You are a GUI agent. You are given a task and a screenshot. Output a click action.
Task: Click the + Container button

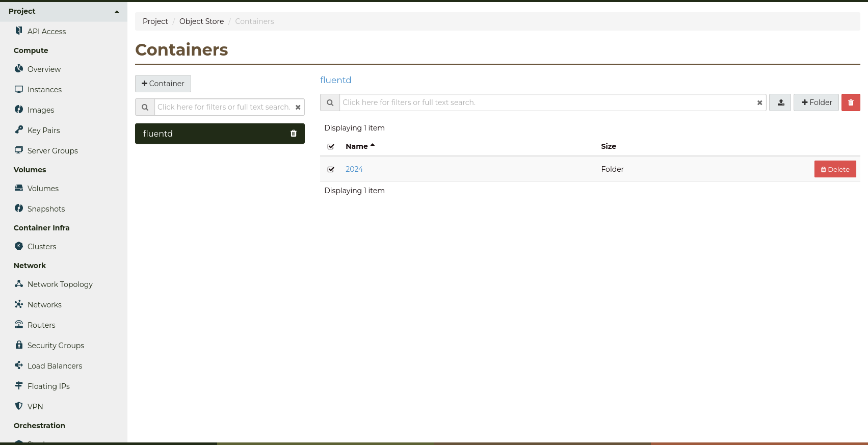(x=163, y=84)
